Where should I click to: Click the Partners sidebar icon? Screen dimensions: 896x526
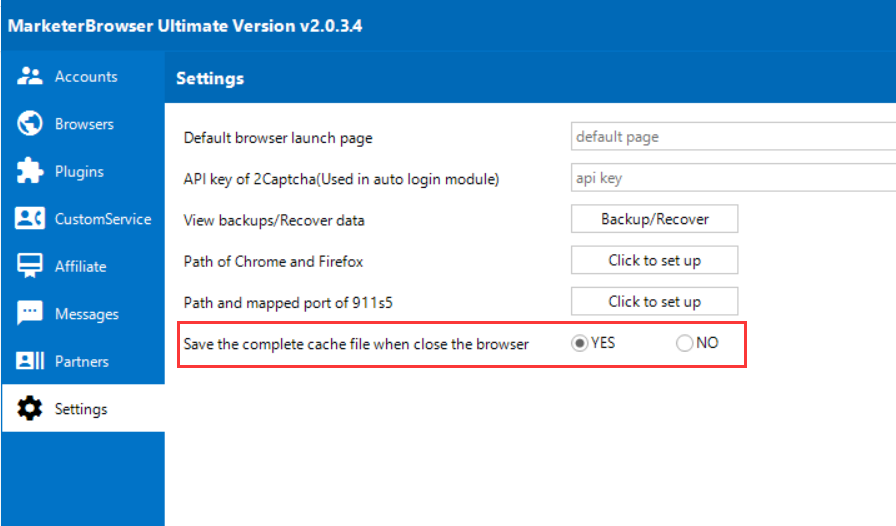pyautogui.click(x=30, y=361)
